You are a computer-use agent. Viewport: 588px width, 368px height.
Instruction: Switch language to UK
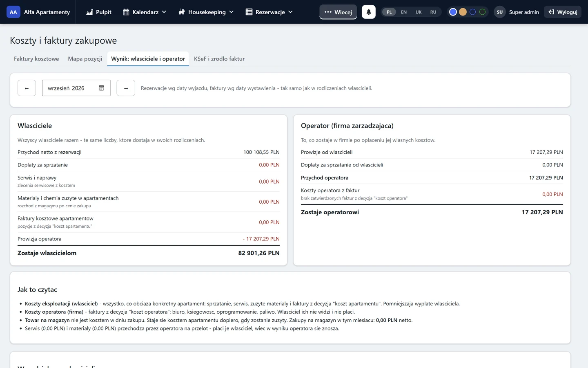pyautogui.click(x=419, y=12)
